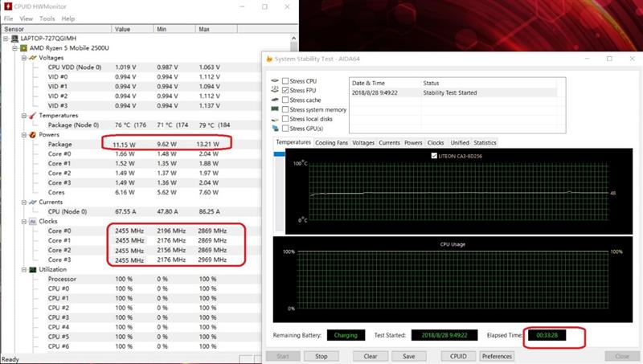Enable the Stress GPU(s) checkbox

[285, 129]
